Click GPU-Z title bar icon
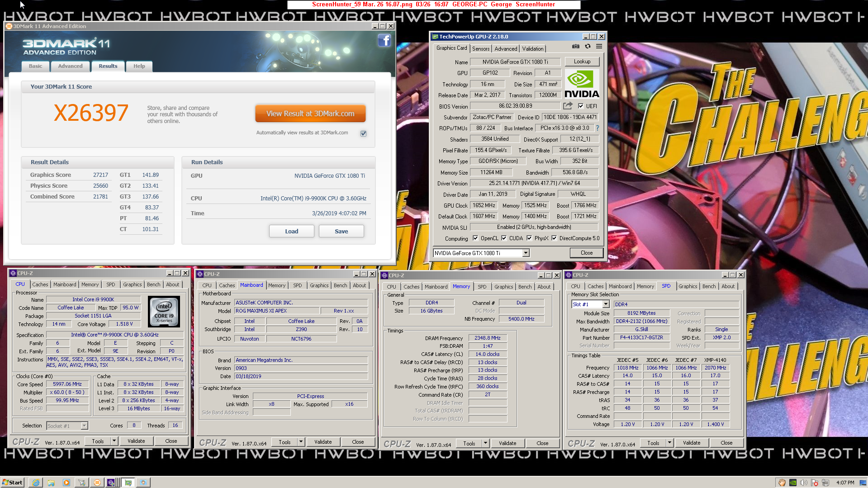The width and height of the screenshot is (868, 488). click(435, 37)
